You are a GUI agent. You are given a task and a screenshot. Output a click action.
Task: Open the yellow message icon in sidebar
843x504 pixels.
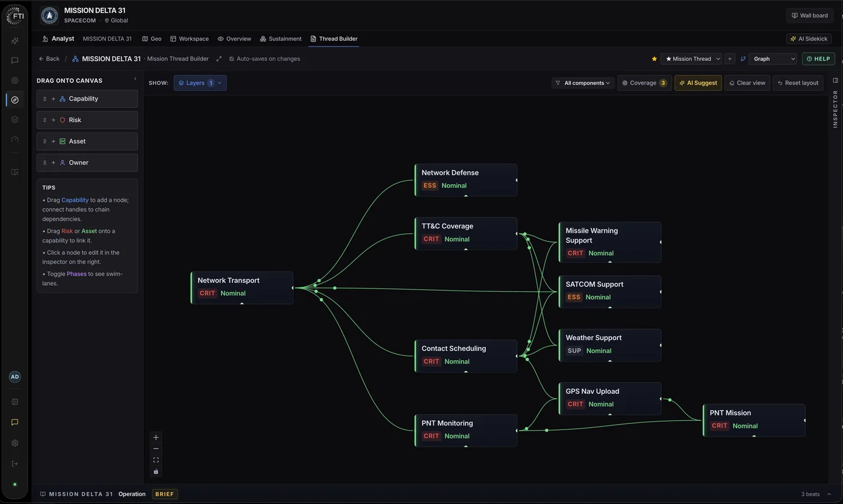pos(15,422)
